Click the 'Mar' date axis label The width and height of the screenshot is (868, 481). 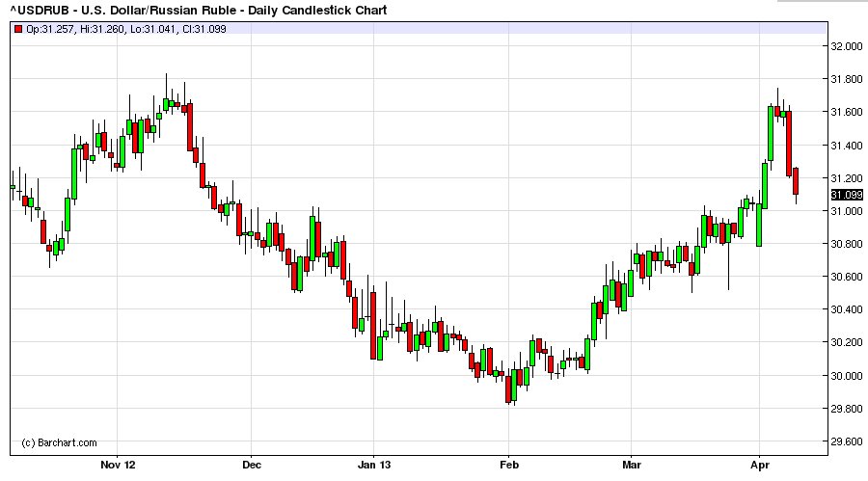pos(631,465)
